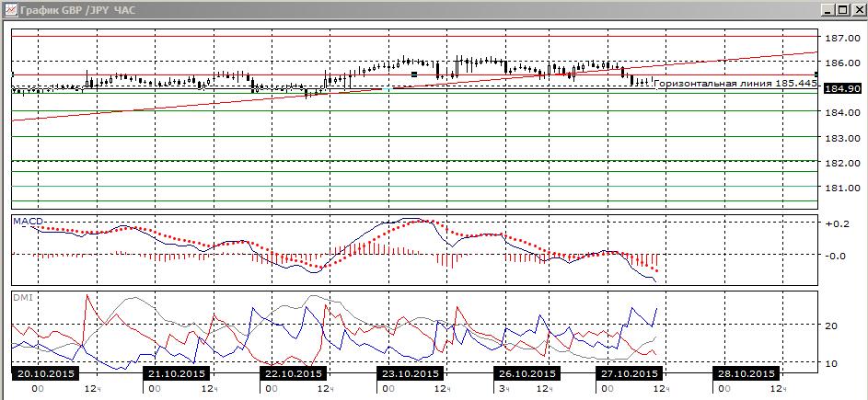This screenshot has height=400, width=868.
Task: Select the 27.10.2015 date marker
Action: pos(630,373)
